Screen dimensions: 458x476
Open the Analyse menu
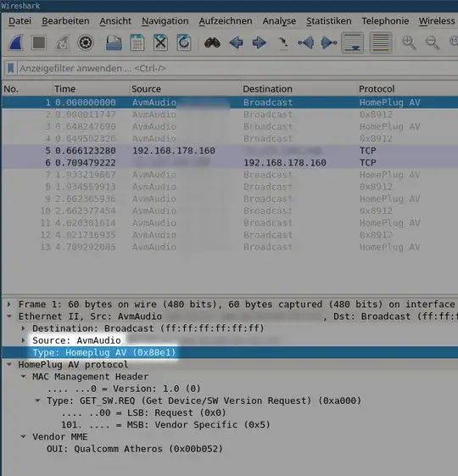(279, 21)
